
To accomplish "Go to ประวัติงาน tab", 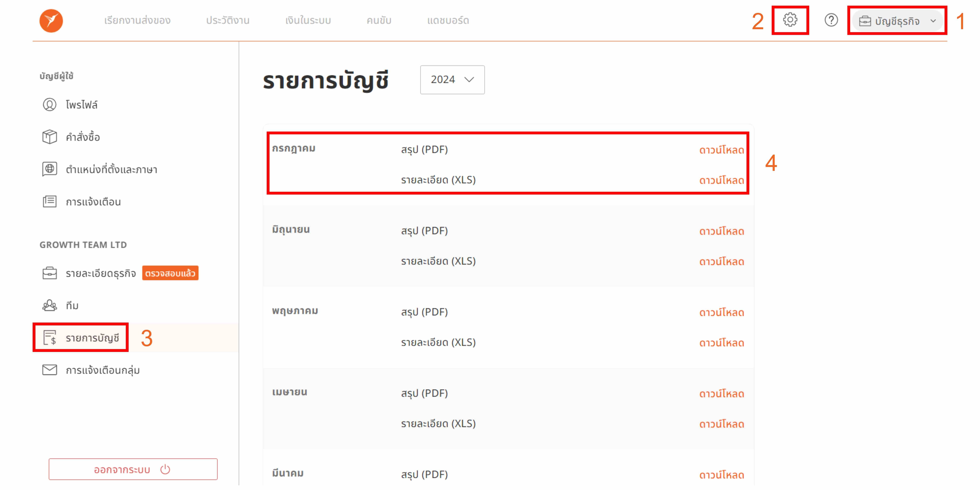I will pyautogui.click(x=228, y=21).
